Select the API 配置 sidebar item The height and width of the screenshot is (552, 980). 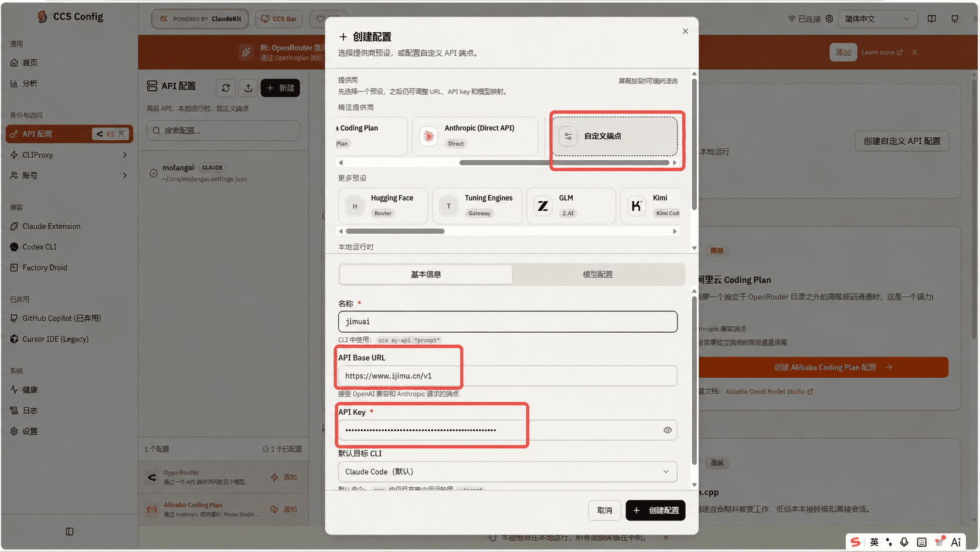pyautogui.click(x=69, y=134)
